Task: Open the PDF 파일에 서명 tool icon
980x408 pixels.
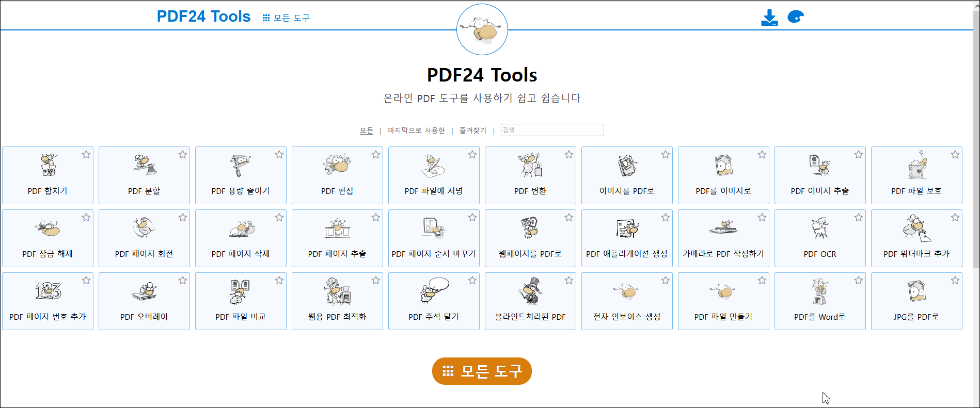Action: [x=434, y=165]
